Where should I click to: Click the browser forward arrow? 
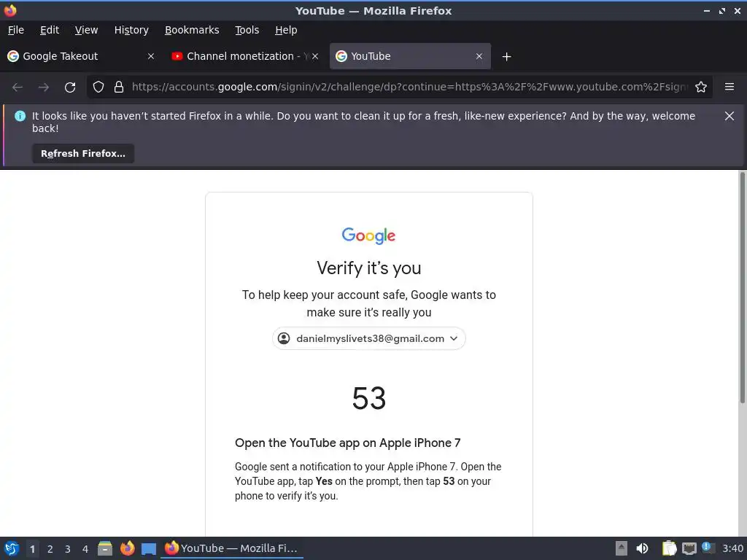pos(43,87)
